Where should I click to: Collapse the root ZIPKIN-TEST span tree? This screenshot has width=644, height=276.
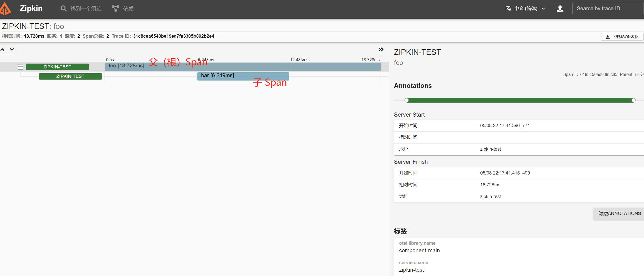pos(21,67)
